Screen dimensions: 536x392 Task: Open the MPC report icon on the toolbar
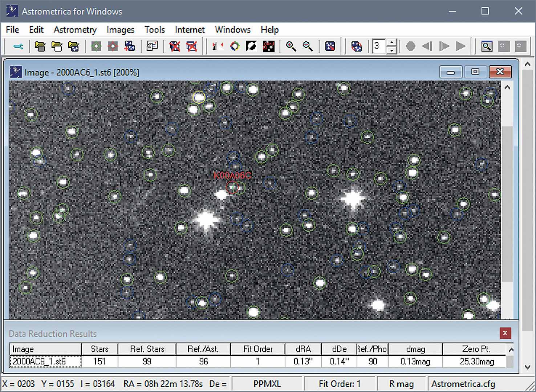pyautogui.click(x=152, y=46)
